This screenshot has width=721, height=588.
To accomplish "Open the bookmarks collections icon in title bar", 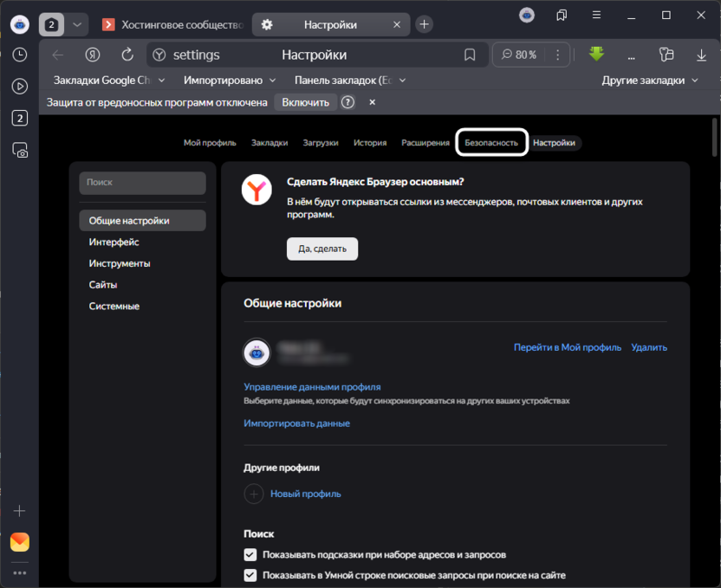I will (x=562, y=16).
